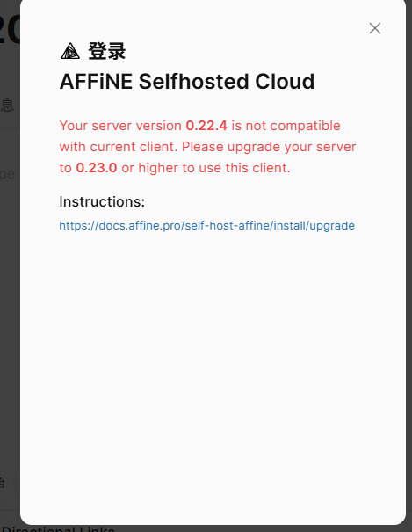The height and width of the screenshot is (532, 412).
Task: Click the AFFiNE triangle logo icon
Action: [70, 51]
